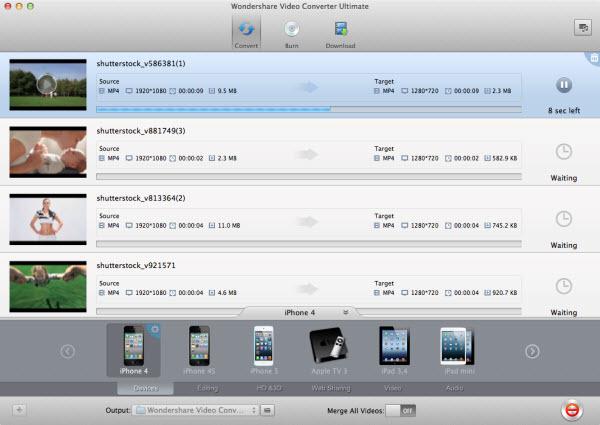The height and width of the screenshot is (425, 600).
Task: Choose the iPhone 4 device preset
Action: [x=134, y=350]
